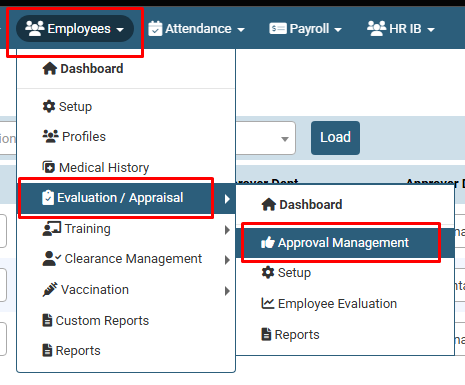Viewport: 465px width, 385px height.
Task: Open Dashboard in the Employees menu
Action: coord(126,69)
